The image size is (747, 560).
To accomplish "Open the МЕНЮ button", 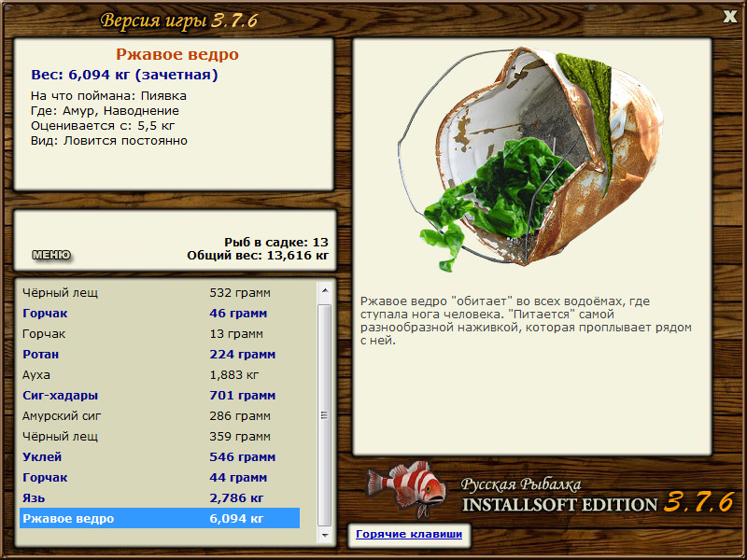I will click(51, 255).
